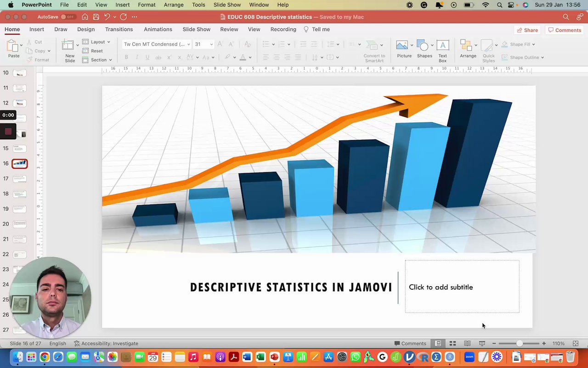Align text to the left
Screen dimensions: 588x368
(266, 57)
